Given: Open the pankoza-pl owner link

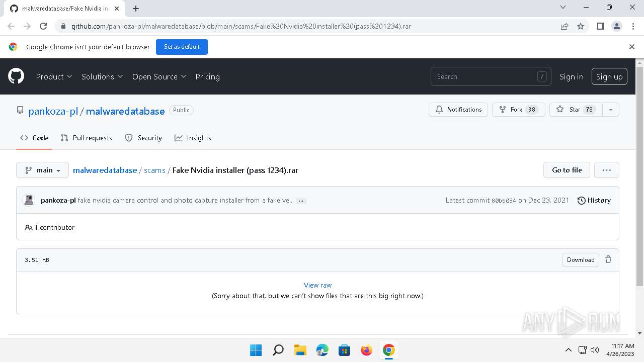Looking at the screenshot, I should [53, 111].
